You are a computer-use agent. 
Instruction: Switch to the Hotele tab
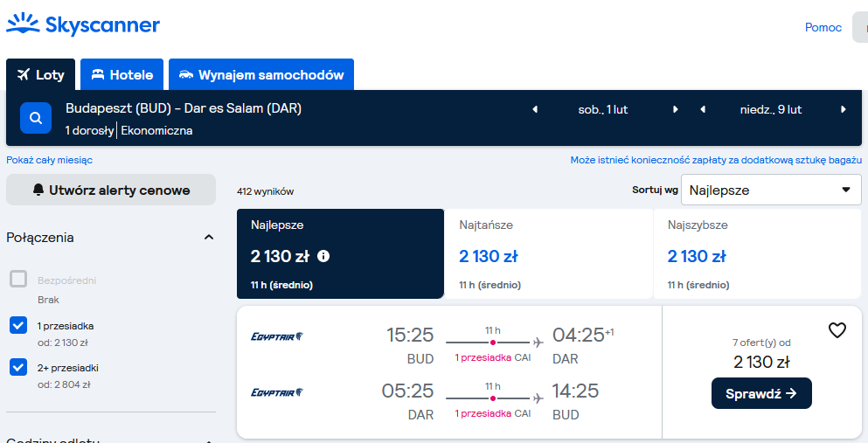pyautogui.click(x=122, y=74)
